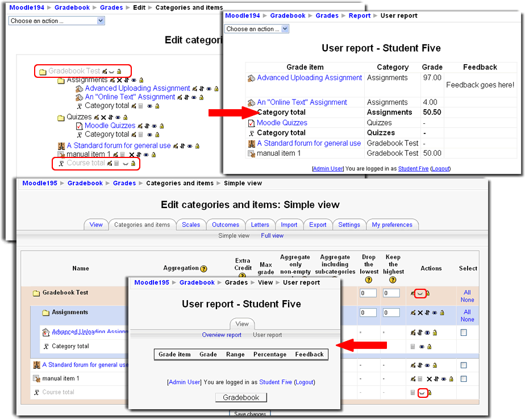This screenshot has height=420, width=525.
Task: Lock Course total in Moodle194 tree view
Action: [x=133, y=163]
